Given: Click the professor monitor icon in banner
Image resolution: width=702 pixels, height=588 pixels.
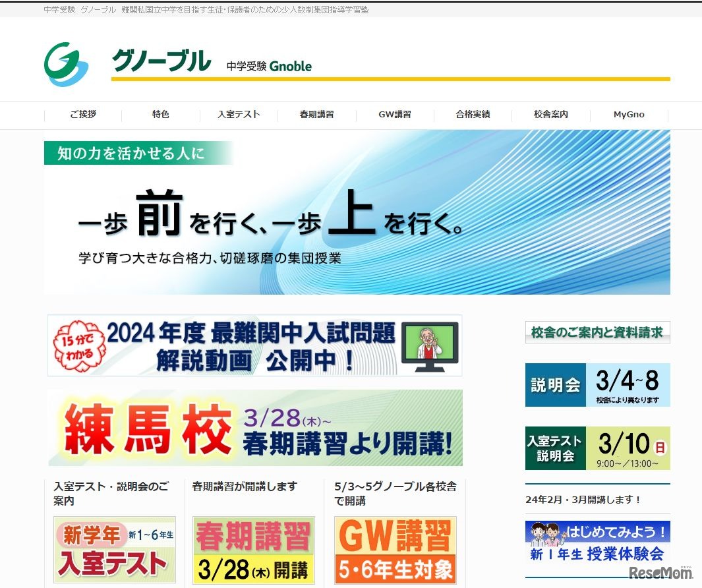Looking at the screenshot, I should tap(430, 346).
